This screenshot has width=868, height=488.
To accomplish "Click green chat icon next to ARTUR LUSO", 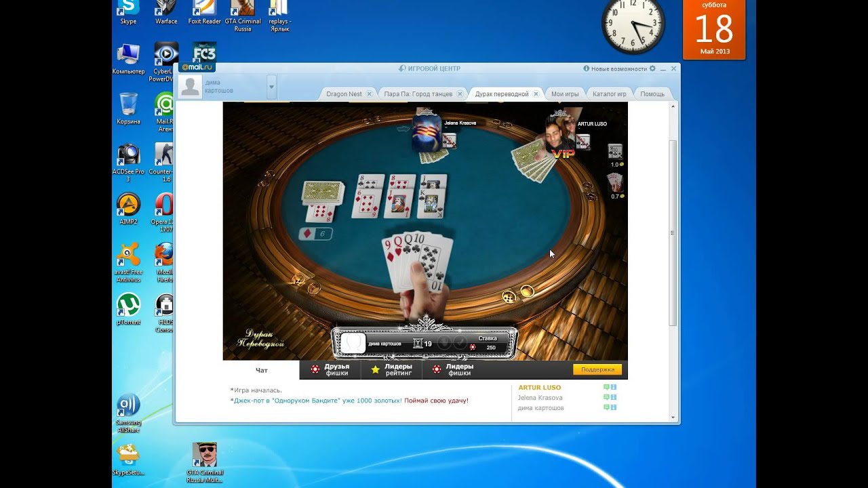I will tap(606, 387).
